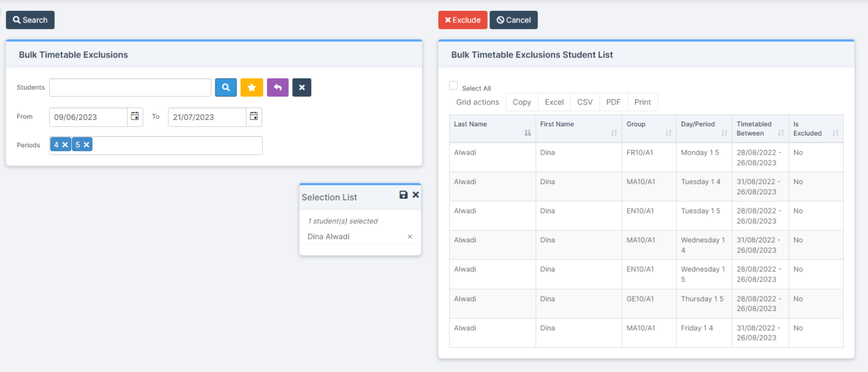Close the Selection List panel
868x372 pixels.
coord(416,195)
